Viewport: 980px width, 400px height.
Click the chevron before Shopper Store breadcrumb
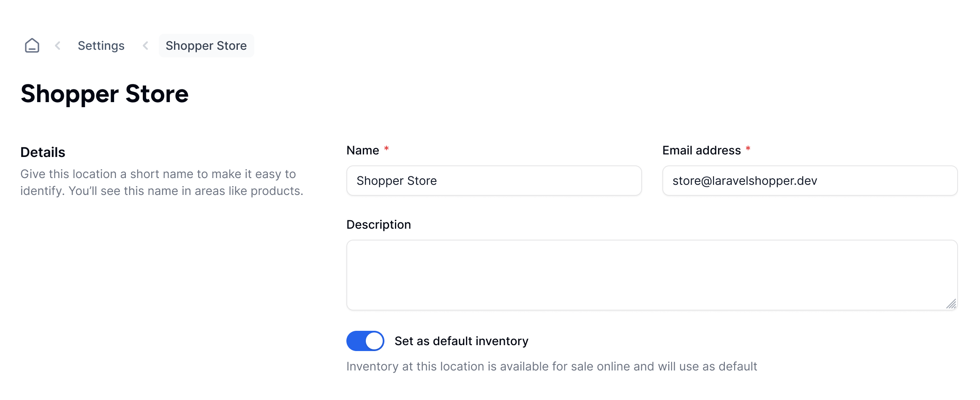[145, 46]
